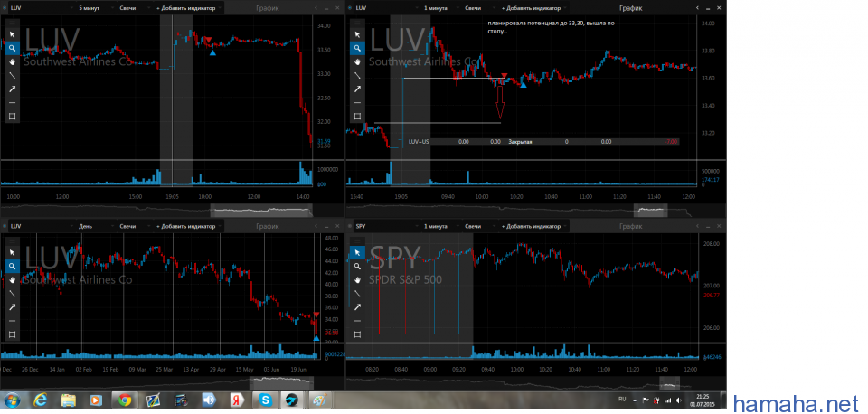This screenshot has height=414, width=868.
Task: Select zoom tool in LUV 1-minute chart
Action: (358, 48)
